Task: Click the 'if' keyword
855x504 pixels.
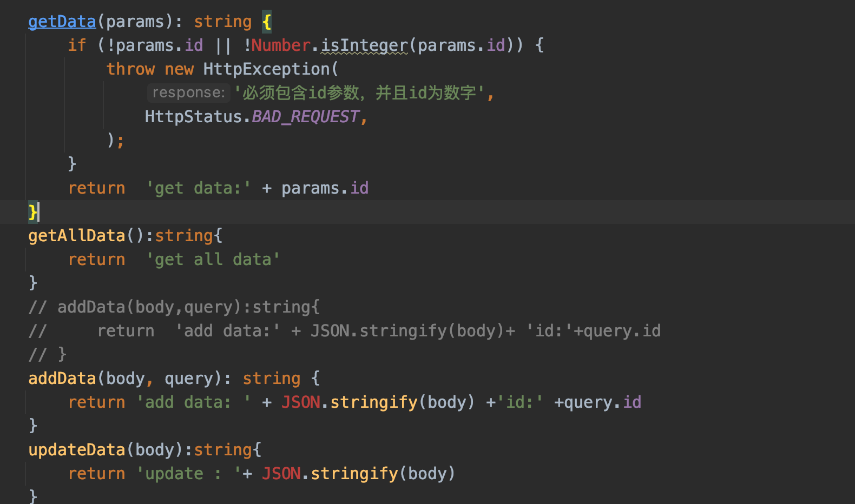Action: coord(77,45)
